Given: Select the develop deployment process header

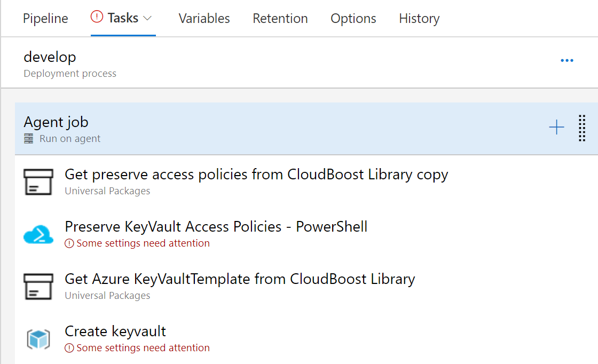Looking at the screenshot, I should pos(70,63).
